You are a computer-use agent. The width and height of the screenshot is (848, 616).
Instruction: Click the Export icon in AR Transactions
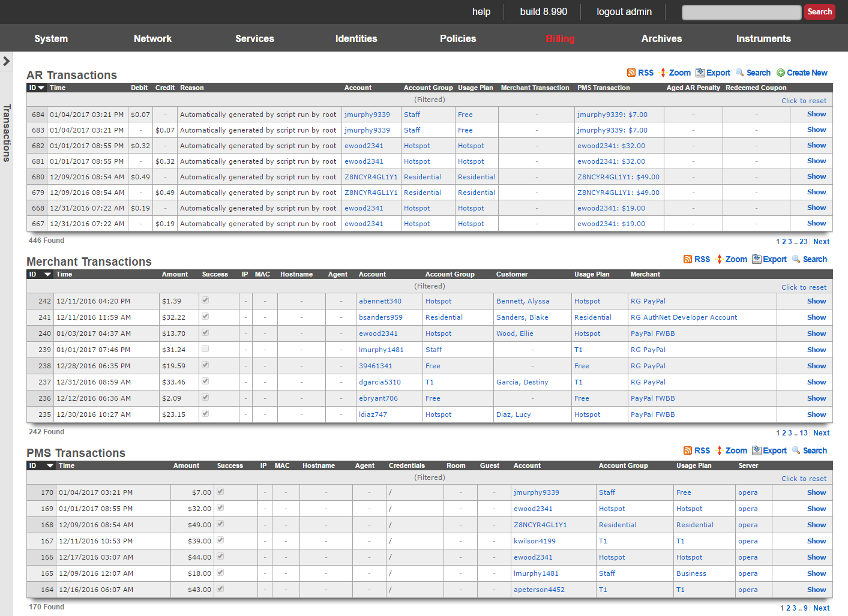coord(700,73)
